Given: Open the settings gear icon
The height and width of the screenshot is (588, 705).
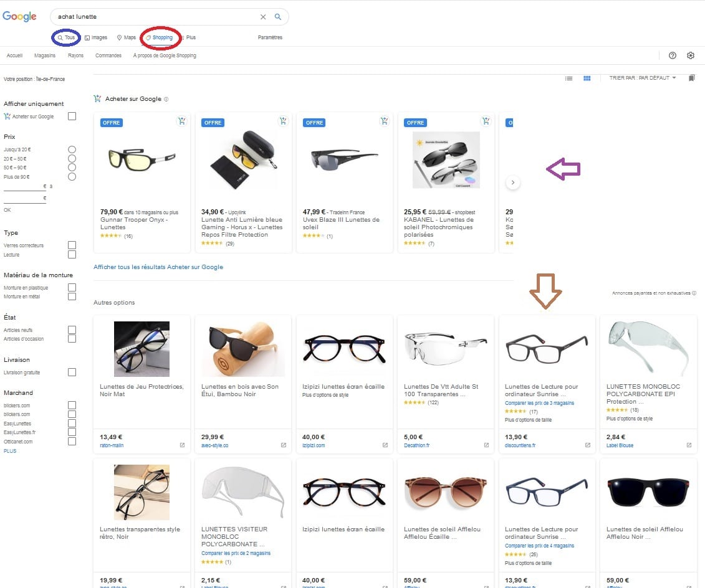Looking at the screenshot, I should tap(691, 55).
